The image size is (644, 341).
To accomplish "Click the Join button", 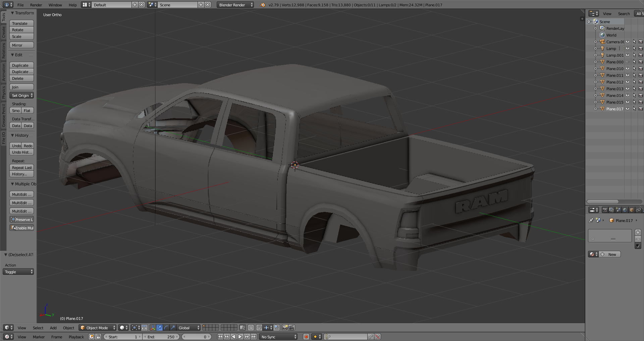I will pyautogui.click(x=22, y=87).
